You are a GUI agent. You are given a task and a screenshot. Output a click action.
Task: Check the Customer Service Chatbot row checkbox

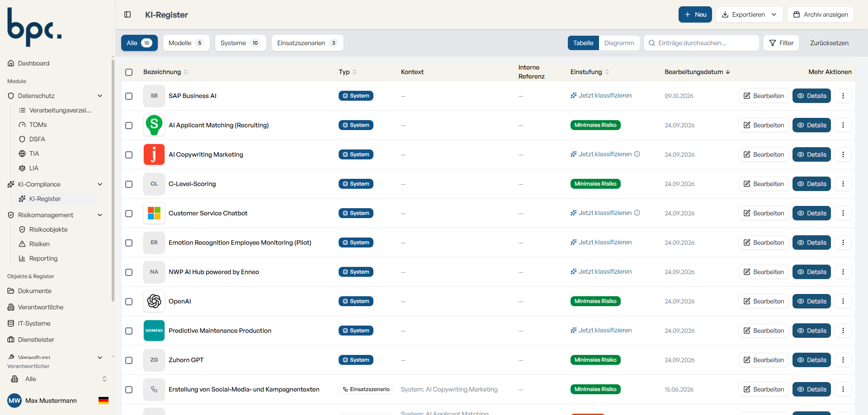point(129,214)
